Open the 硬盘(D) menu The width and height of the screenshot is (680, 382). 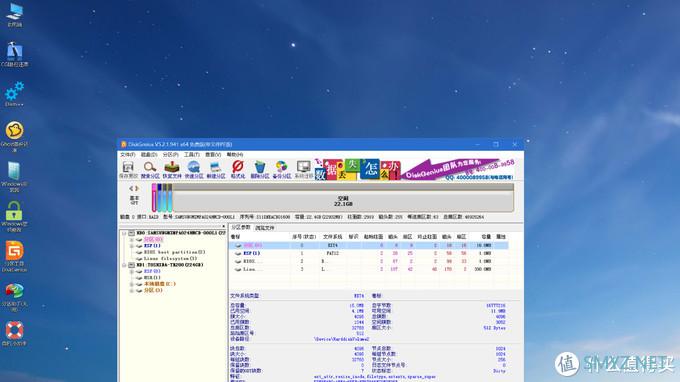(x=149, y=155)
